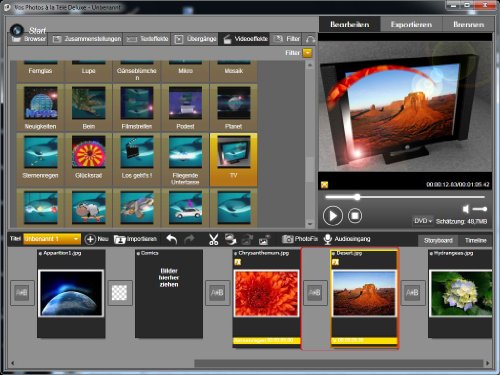Choose the Glücksrad video effect

tap(89, 159)
